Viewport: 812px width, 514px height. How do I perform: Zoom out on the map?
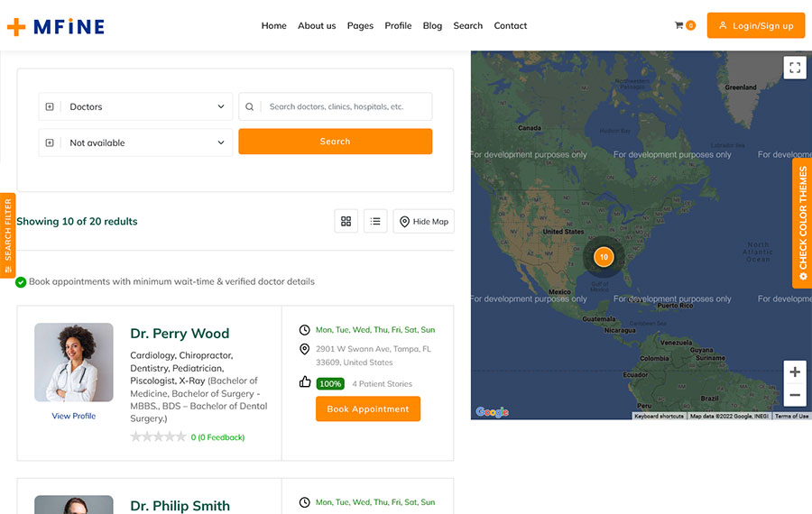[x=794, y=395]
